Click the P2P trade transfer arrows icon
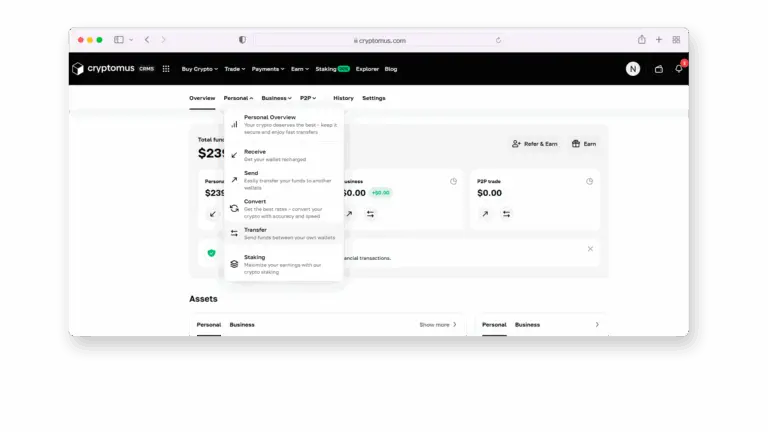The width and height of the screenshot is (768, 432). [x=506, y=214]
